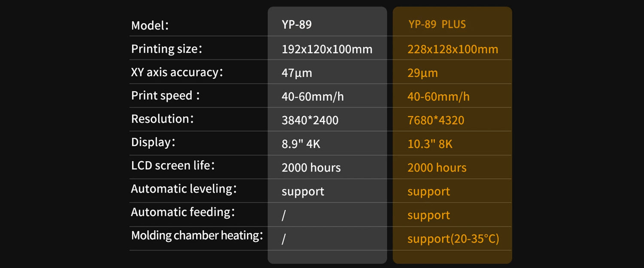
Task: Click the 228x128x100mm printing size value
Action: point(453,49)
